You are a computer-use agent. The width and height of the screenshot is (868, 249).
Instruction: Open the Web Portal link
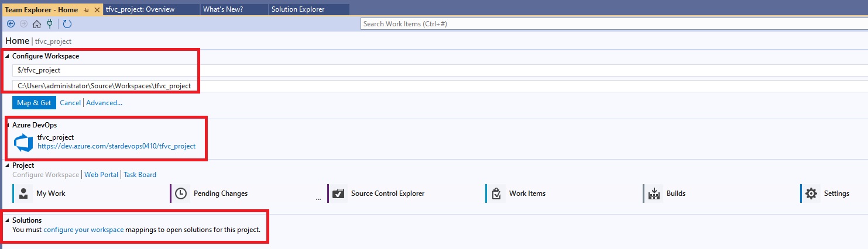101,175
